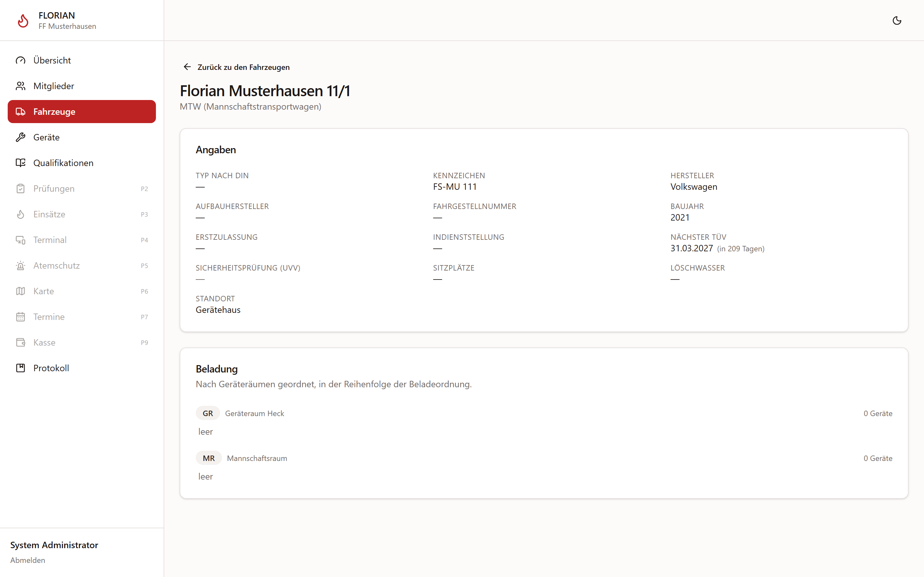The width and height of the screenshot is (924, 577).
Task: Click the MR Mannschaftsraum badge
Action: pos(209,458)
